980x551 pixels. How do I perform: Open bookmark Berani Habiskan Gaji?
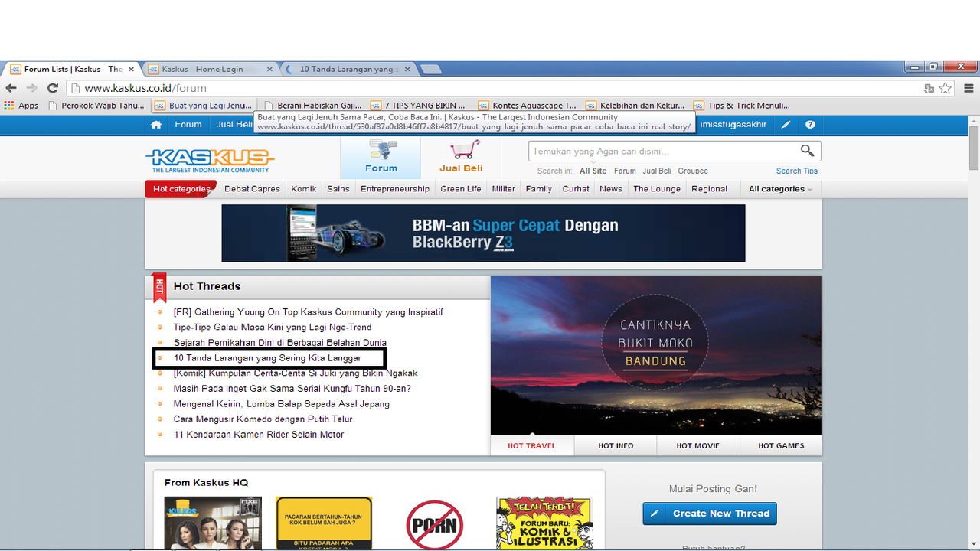pos(312,106)
